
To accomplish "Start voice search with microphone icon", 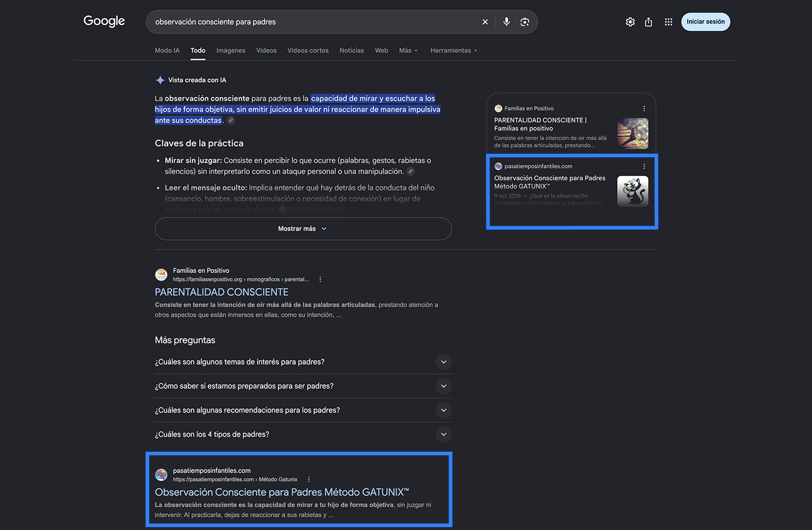I will [506, 22].
